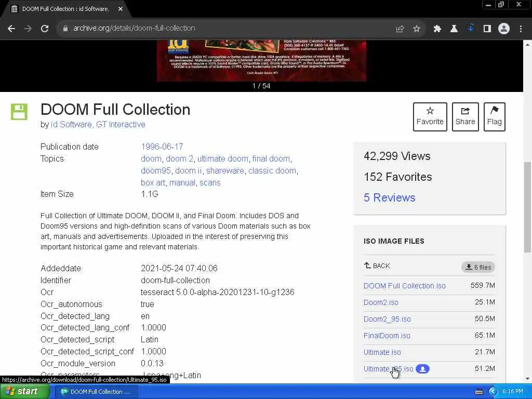The height and width of the screenshot is (399, 532).
Task: Click the browser forward arrow
Action: [x=28, y=29]
